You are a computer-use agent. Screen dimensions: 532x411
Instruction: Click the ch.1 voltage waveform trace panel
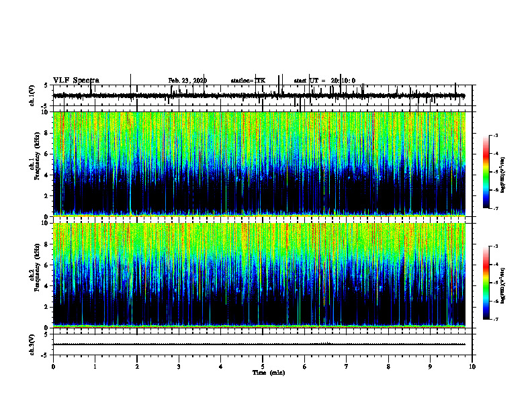(263, 95)
